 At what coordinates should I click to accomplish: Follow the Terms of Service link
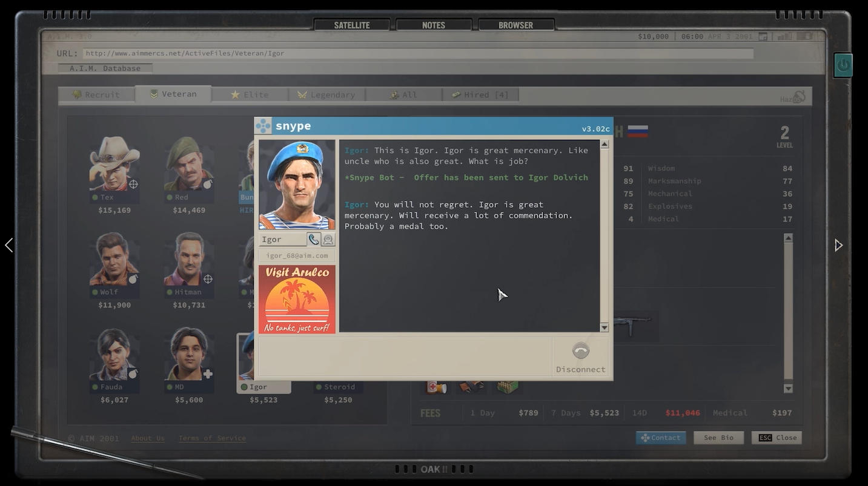click(x=212, y=438)
